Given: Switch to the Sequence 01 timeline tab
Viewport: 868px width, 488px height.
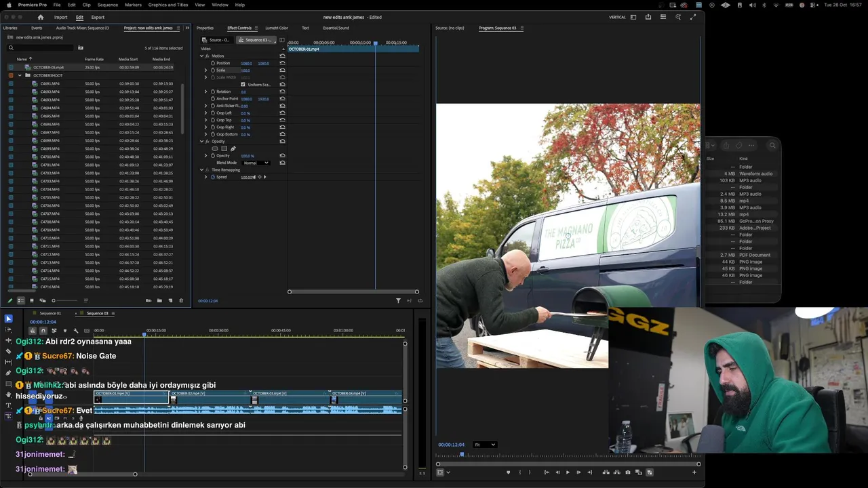Looking at the screenshot, I should coord(50,313).
